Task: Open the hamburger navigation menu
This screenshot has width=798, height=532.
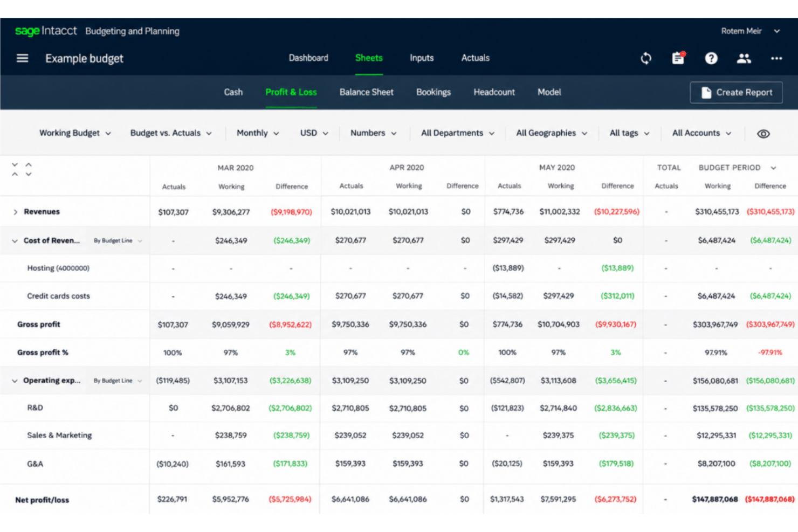Action: tap(22, 58)
